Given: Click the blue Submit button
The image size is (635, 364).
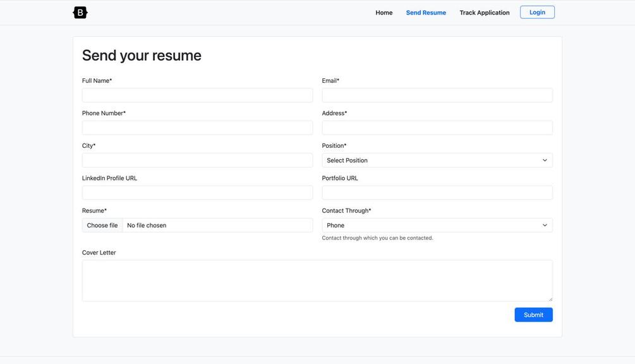Looking at the screenshot, I should (533, 315).
